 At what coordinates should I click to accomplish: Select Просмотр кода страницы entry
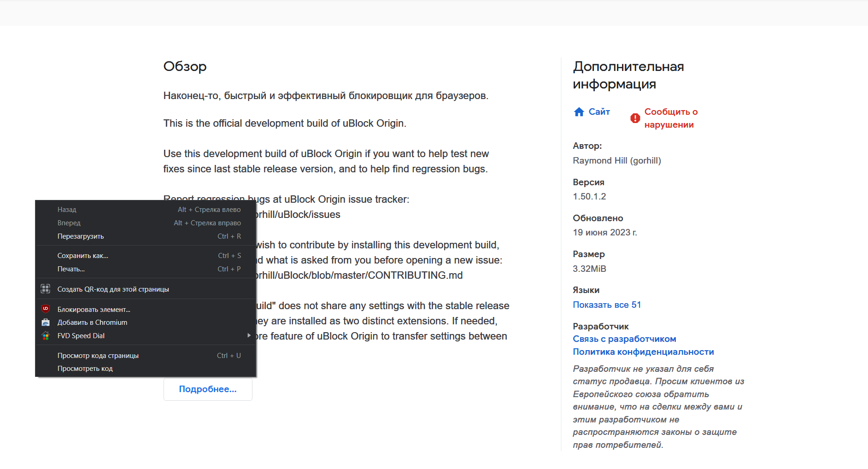pyautogui.click(x=146, y=355)
